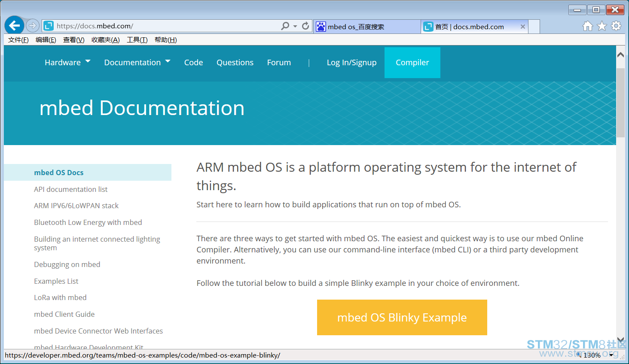Open the 'Examples List' link

tap(56, 281)
